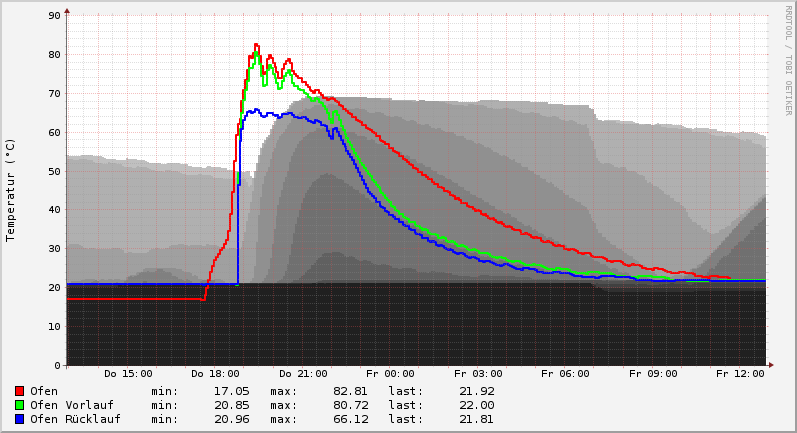Click the red Ofen legend swatch
Screen dimensions: 797x433
pyautogui.click(x=20, y=391)
